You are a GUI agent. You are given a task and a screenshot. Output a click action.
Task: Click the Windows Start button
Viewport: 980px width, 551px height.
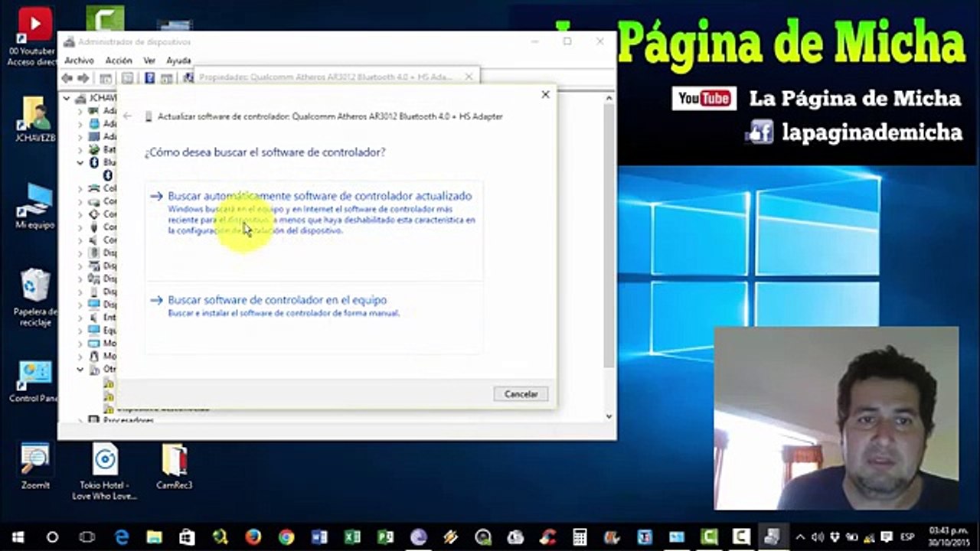(17, 537)
